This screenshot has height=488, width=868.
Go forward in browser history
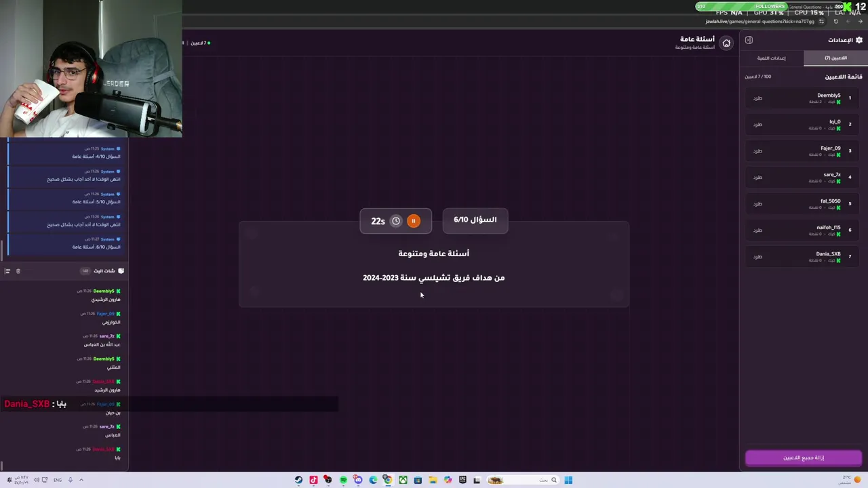[x=848, y=22]
